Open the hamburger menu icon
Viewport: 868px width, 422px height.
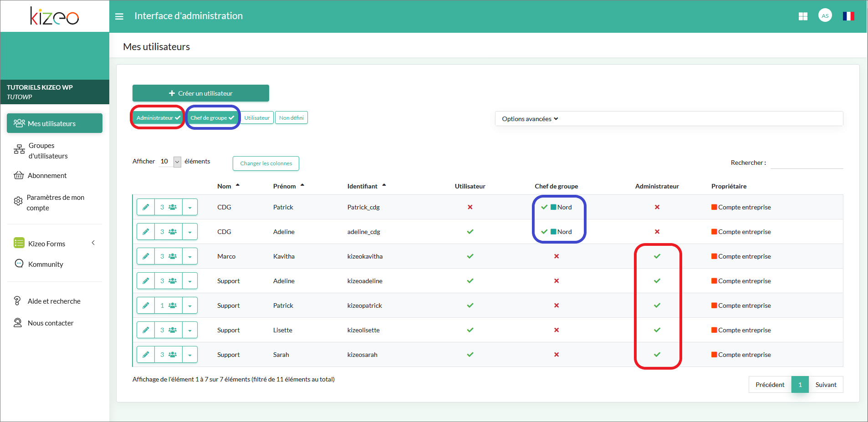pos(119,16)
